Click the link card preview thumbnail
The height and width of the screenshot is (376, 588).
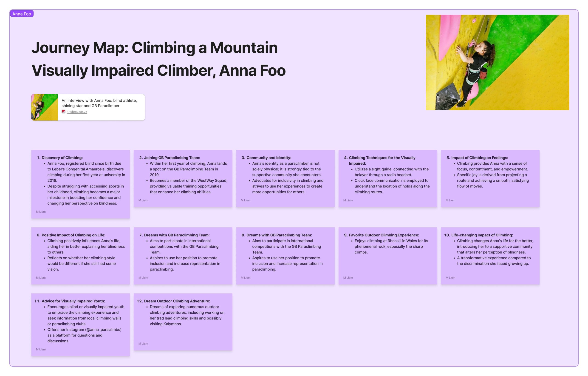[x=45, y=107]
